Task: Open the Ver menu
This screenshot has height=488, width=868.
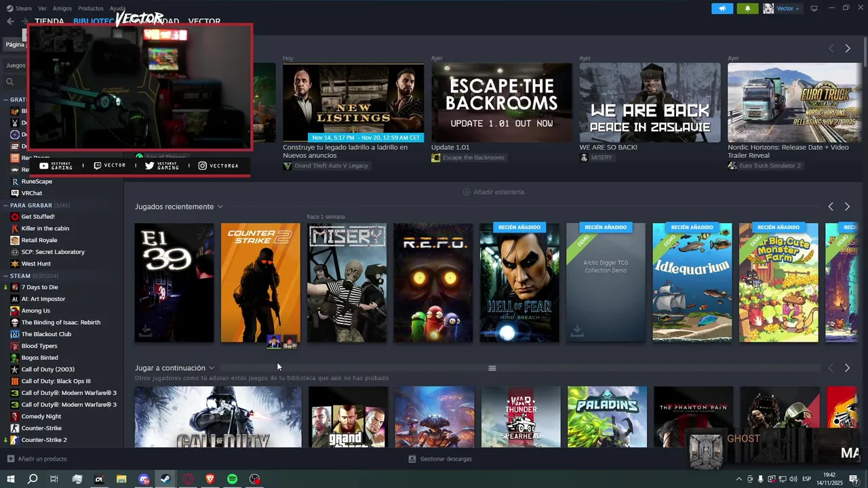Action: (x=42, y=8)
